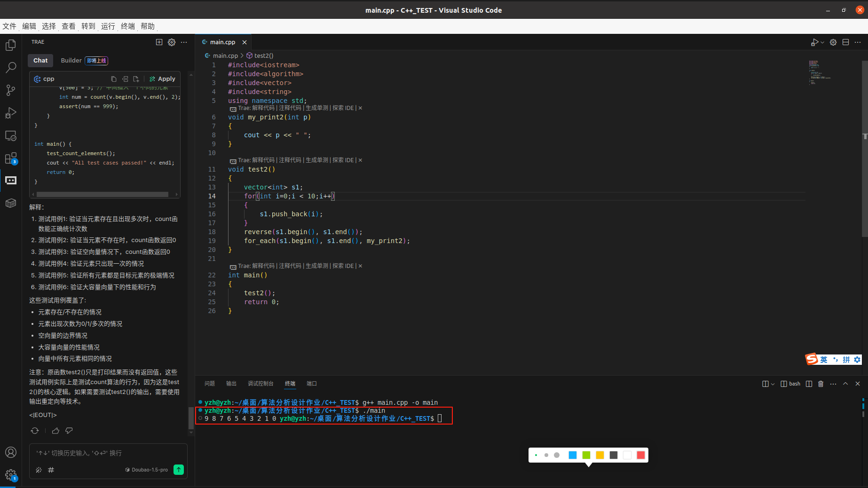Image resolution: width=868 pixels, height=488 pixels.
Task: Open Source Control view in activity bar
Action: (x=11, y=90)
